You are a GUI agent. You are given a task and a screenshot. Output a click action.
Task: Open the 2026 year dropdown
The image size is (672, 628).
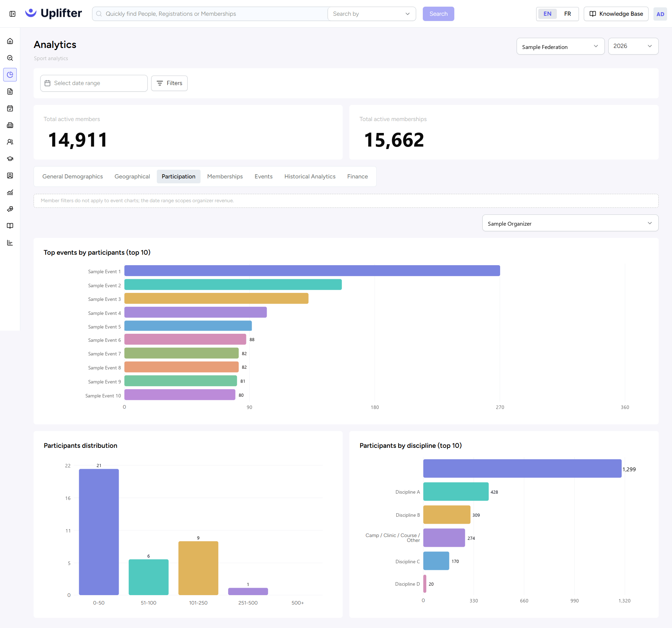point(633,46)
